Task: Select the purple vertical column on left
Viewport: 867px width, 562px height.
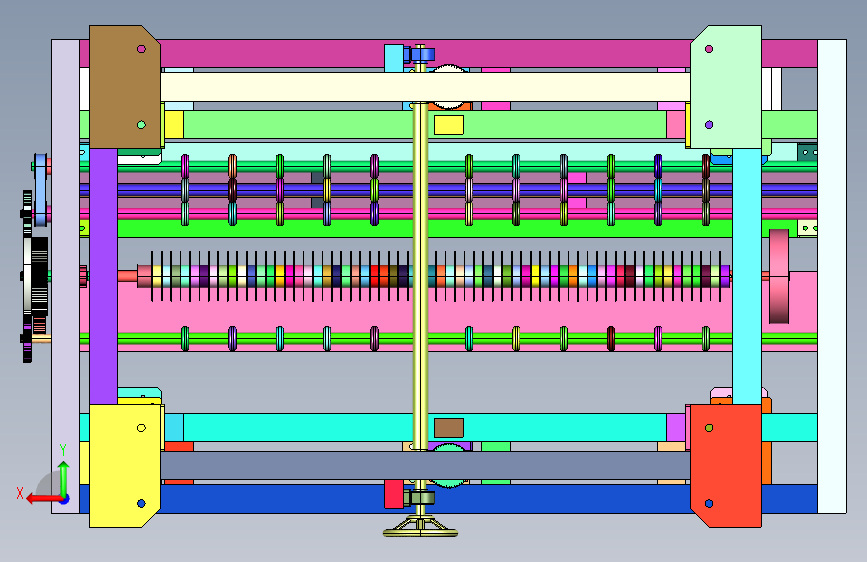Action: tap(103, 277)
